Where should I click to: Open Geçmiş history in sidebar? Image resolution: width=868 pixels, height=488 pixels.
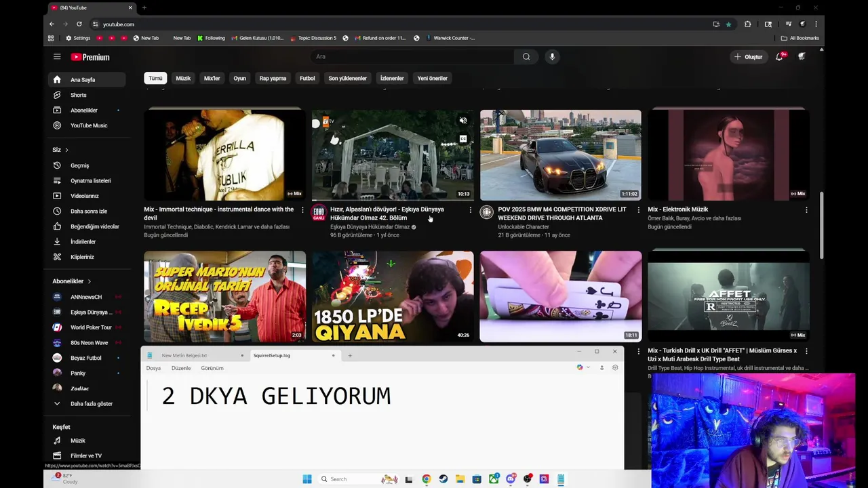tap(87, 165)
